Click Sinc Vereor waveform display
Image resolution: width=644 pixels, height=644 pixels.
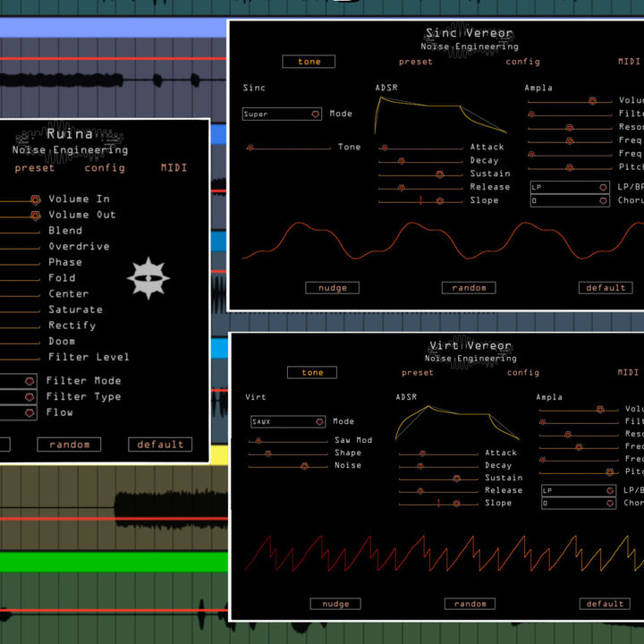(x=443, y=241)
